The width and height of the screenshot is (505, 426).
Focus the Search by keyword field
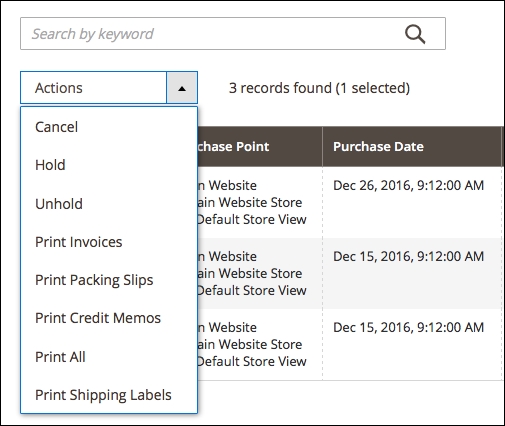233,34
